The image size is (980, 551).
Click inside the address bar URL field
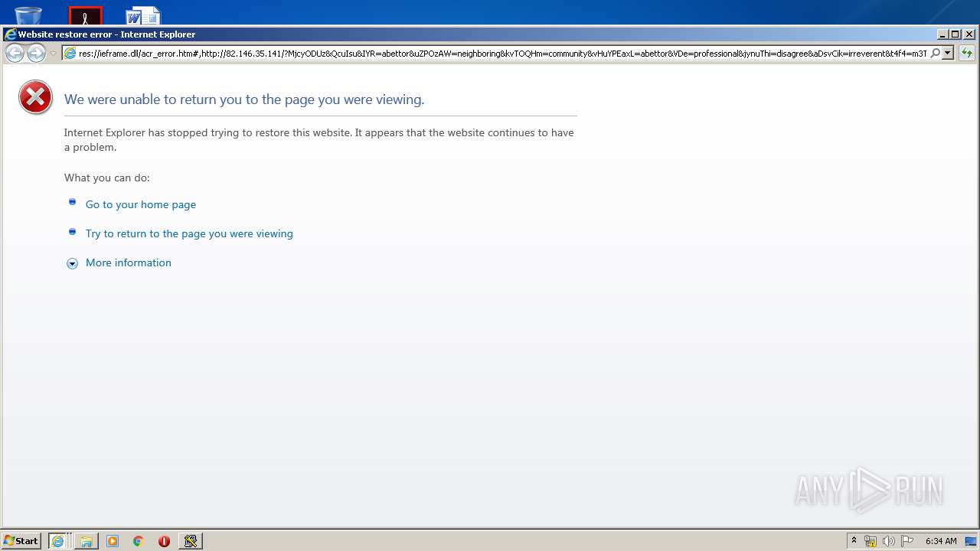(x=502, y=54)
